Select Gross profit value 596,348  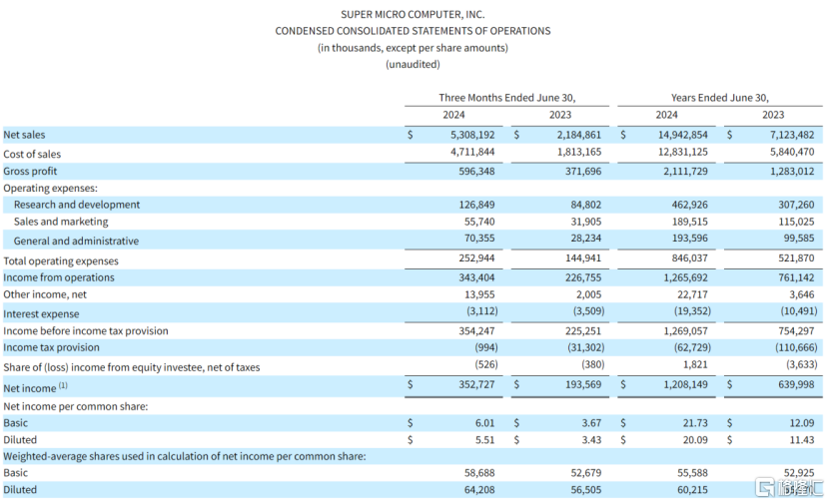pyautogui.click(x=476, y=172)
